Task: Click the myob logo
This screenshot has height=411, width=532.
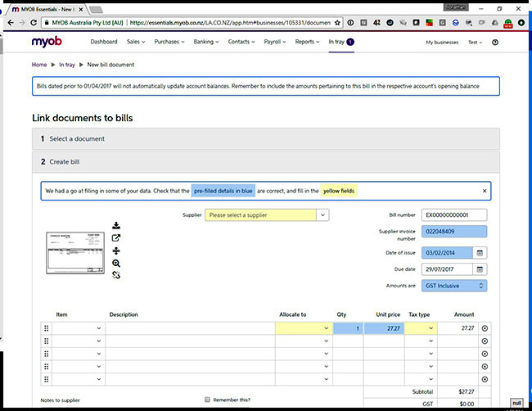Action: (47, 42)
